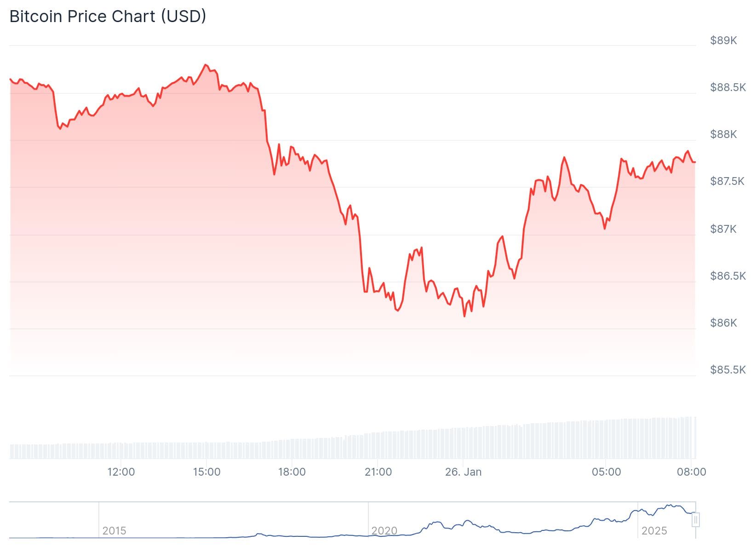
Task: Click the 2025 label in the navigator
Action: (654, 531)
